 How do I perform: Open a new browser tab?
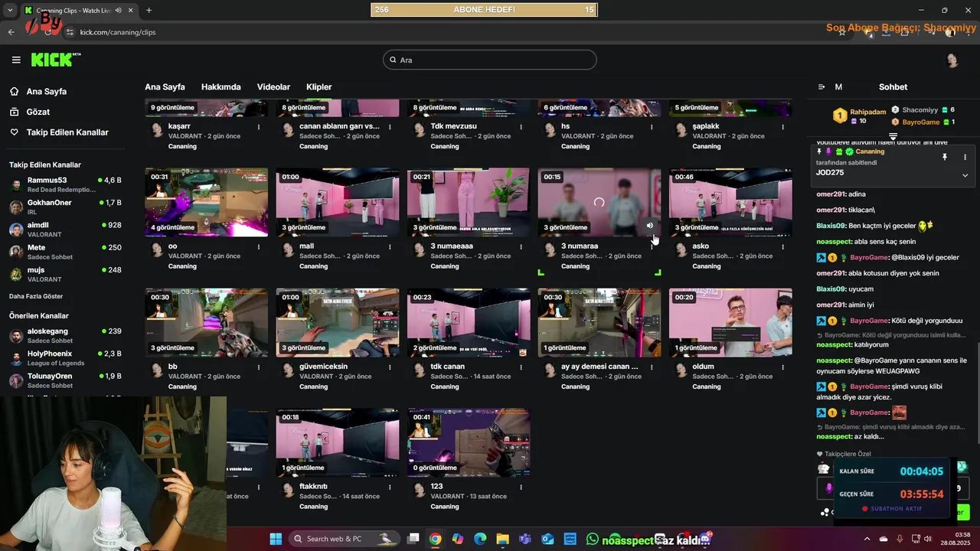tap(149, 10)
